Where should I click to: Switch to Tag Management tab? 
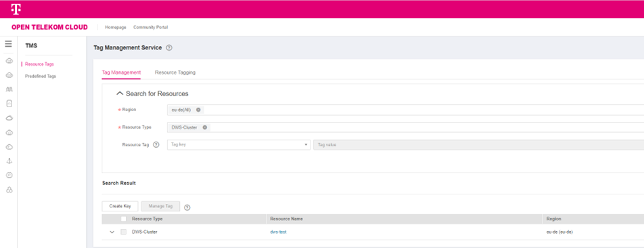point(121,73)
